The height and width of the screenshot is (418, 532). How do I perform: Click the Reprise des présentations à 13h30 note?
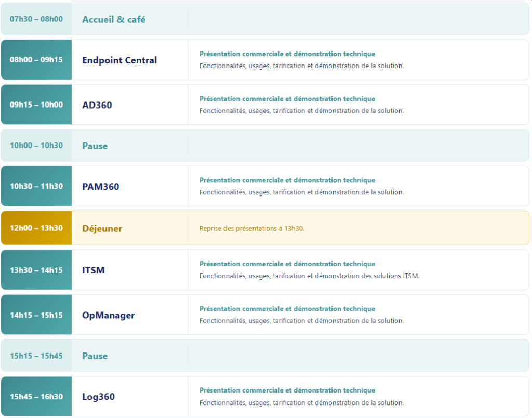[252, 228]
